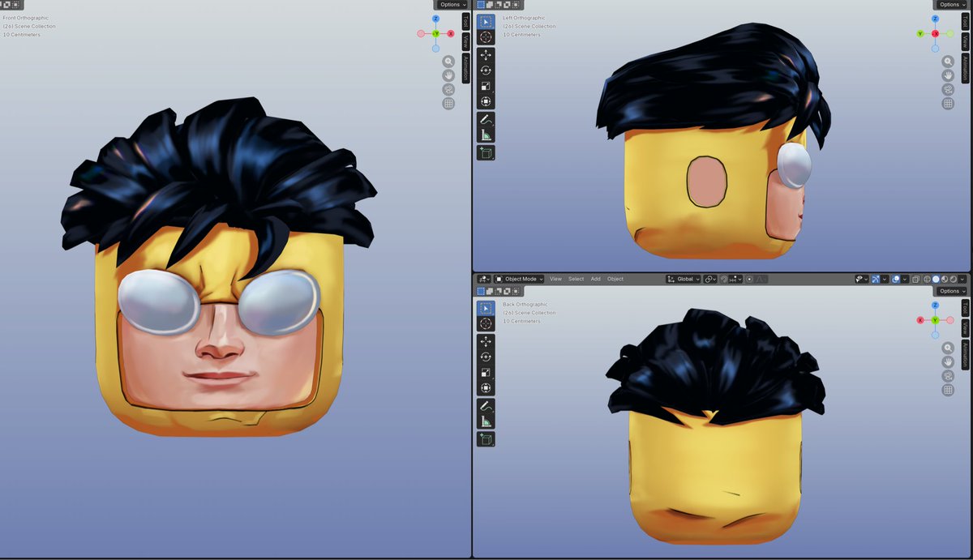Switch to solid shading in Back viewport

pyautogui.click(x=936, y=279)
